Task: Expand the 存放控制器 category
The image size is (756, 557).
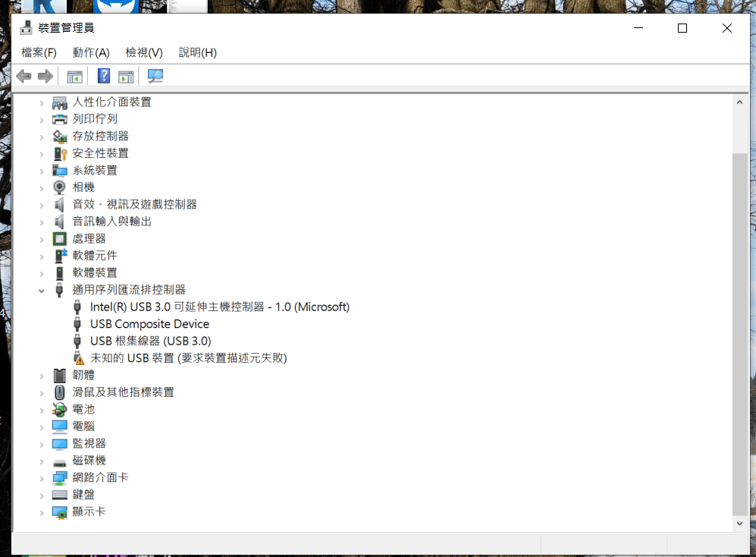Action: [42, 137]
